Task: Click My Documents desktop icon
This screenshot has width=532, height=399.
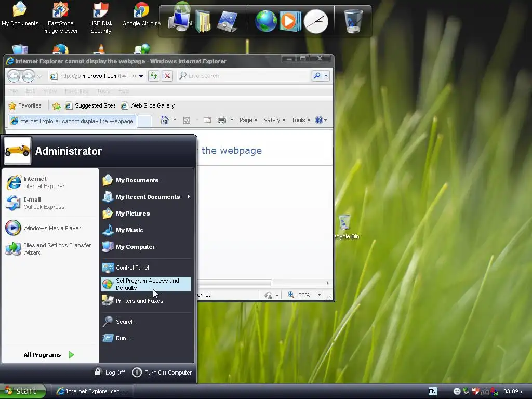Action: point(20,14)
